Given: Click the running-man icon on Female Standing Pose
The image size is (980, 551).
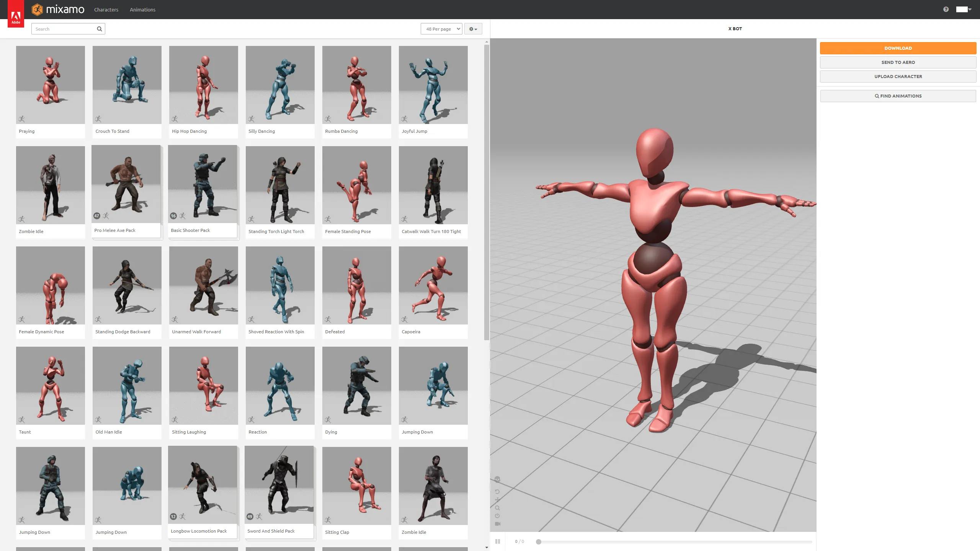Looking at the screenshot, I should pyautogui.click(x=328, y=219).
